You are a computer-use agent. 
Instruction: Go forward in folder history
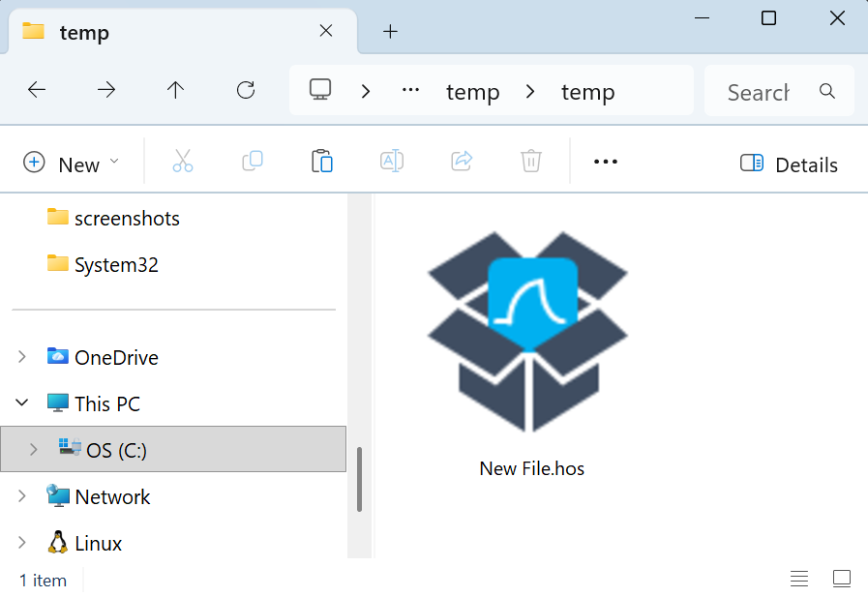coord(106,90)
